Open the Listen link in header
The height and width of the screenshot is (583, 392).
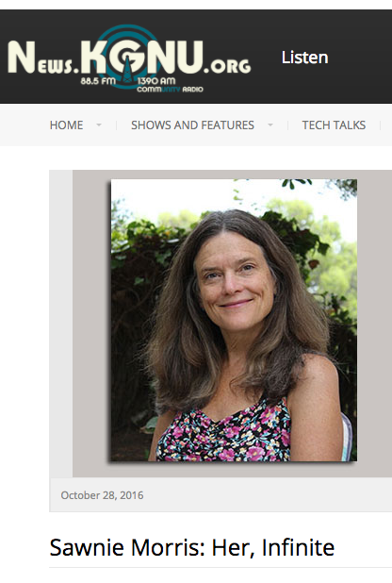[304, 58]
